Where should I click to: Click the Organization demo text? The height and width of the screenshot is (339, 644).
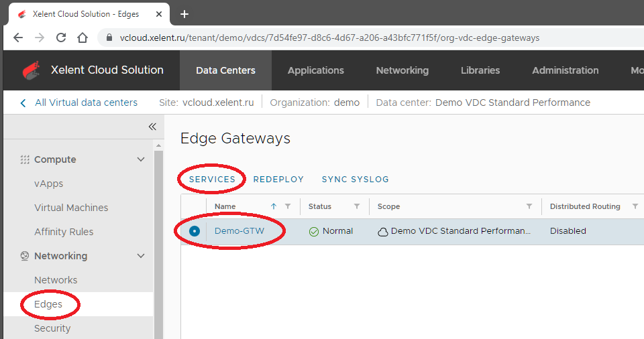click(315, 103)
